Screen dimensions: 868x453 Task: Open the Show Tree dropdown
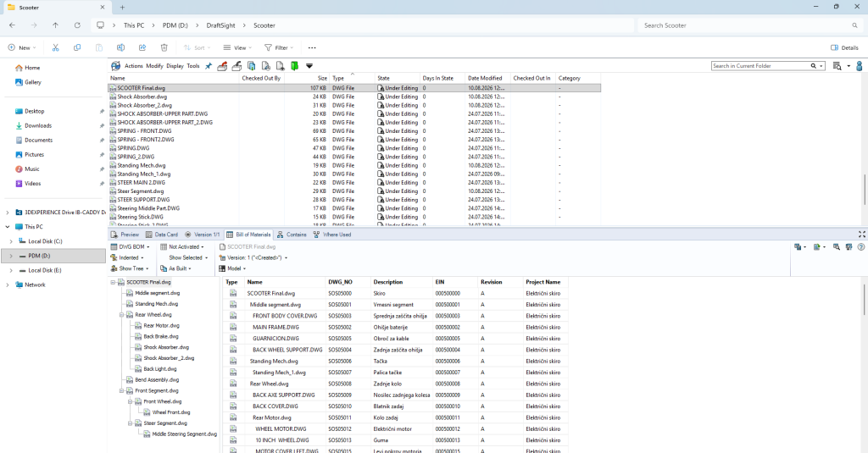tap(130, 268)
